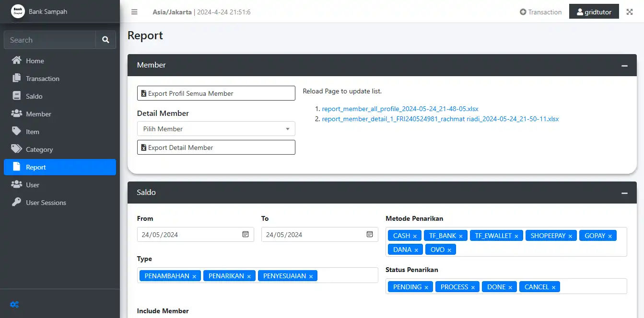Collapse the Saldo panel

click(x=624, y=193)
